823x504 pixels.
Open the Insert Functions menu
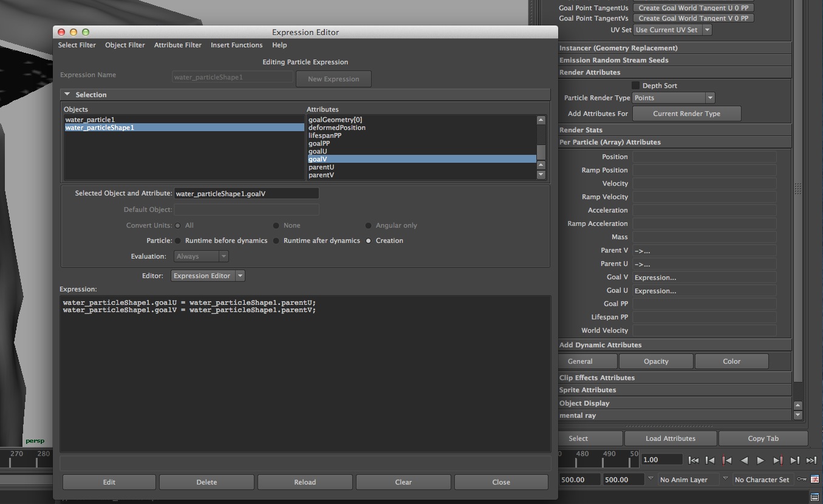pos(236,45)
